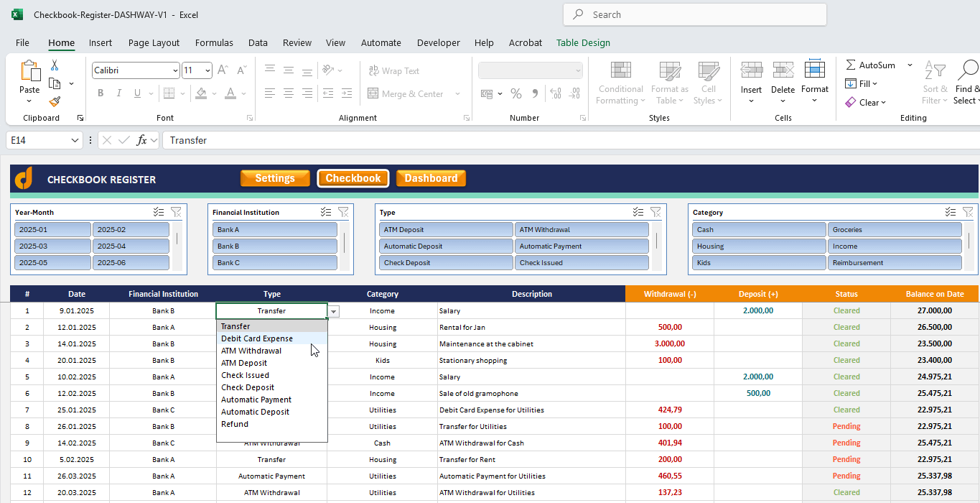This screenshot has height=503, width=980.
Task: Select Bank B in Financial Institution slicer
Action: pyautogui.click(x=274, y=246)
